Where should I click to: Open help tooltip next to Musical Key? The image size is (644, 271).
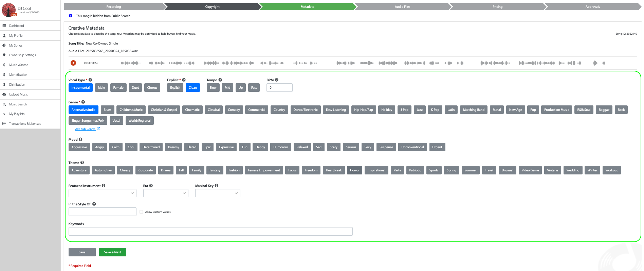(x=217, y=186)
